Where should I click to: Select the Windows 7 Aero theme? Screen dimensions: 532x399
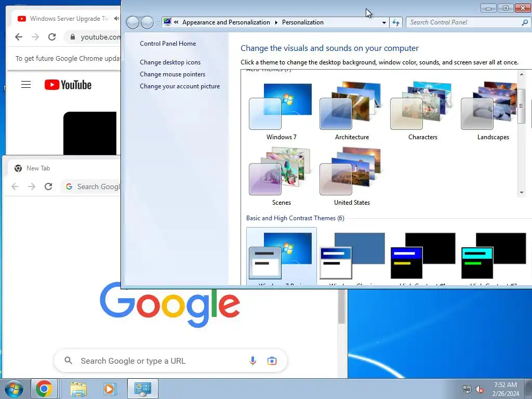pos(281,111)
